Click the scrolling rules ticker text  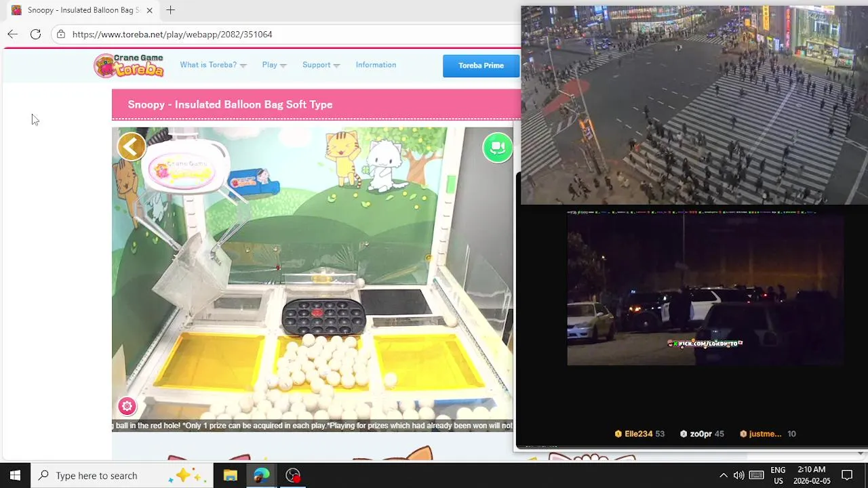click(313, 426)
